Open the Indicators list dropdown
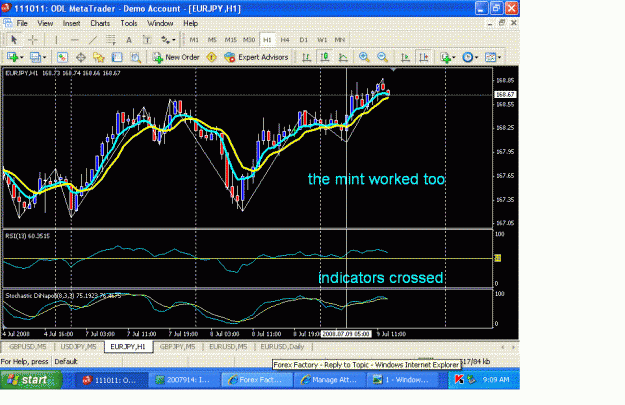625x405 pixels. (x=447, y=57)
